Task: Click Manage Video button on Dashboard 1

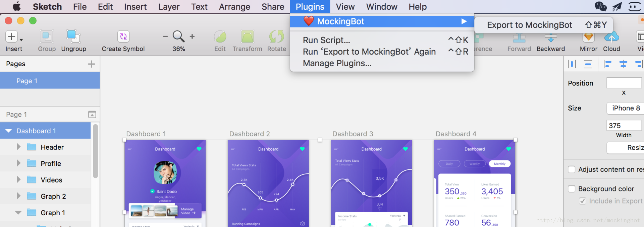Action: (188, 211)
